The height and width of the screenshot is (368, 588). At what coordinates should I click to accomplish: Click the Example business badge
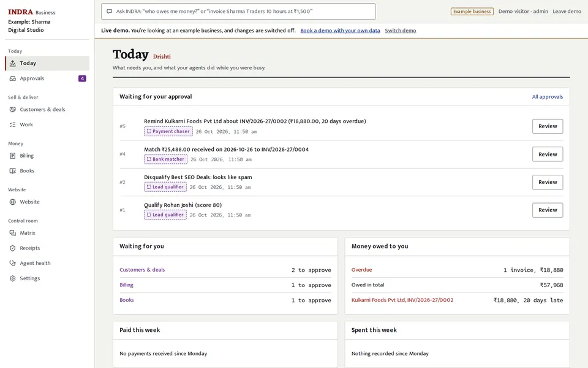[x=472, y=11]
